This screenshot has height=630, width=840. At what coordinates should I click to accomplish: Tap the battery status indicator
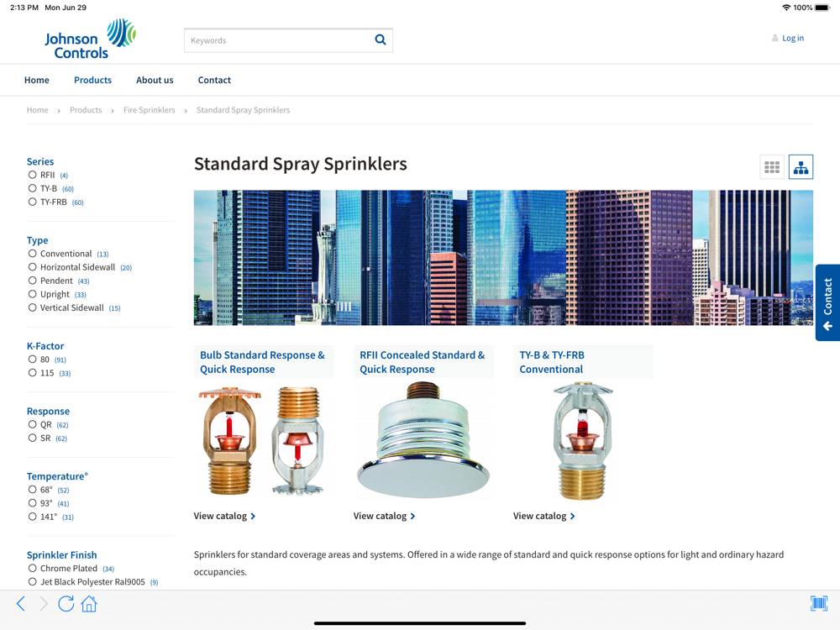(x=822, y=8)
